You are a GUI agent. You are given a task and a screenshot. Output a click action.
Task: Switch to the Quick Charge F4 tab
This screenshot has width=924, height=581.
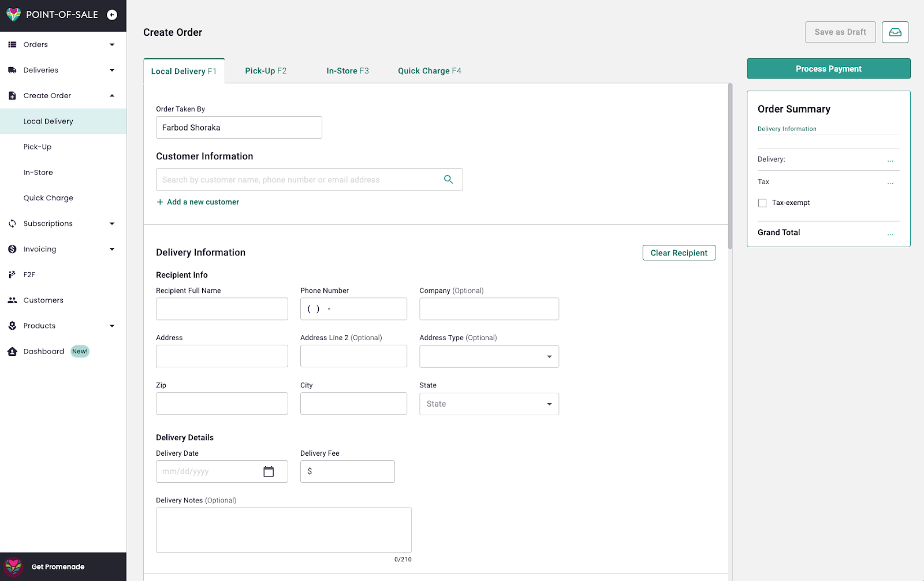point(429,71)
